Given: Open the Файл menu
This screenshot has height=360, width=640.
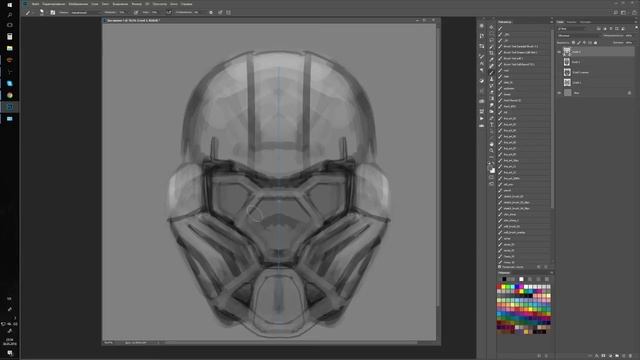Looking at the screenshot, I should pos(36,4).
